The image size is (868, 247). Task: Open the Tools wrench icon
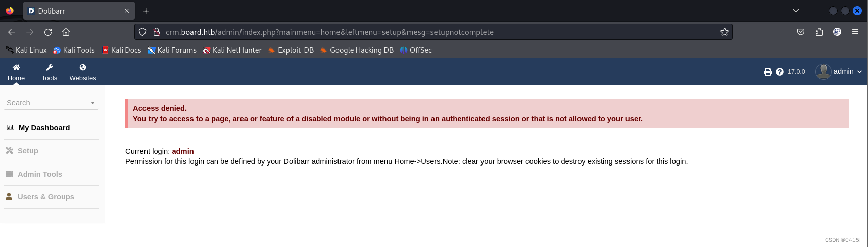(50, 67)
